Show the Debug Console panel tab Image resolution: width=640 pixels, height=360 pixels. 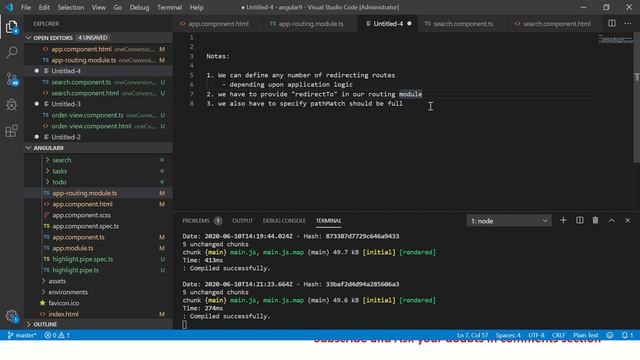[284, 221]
